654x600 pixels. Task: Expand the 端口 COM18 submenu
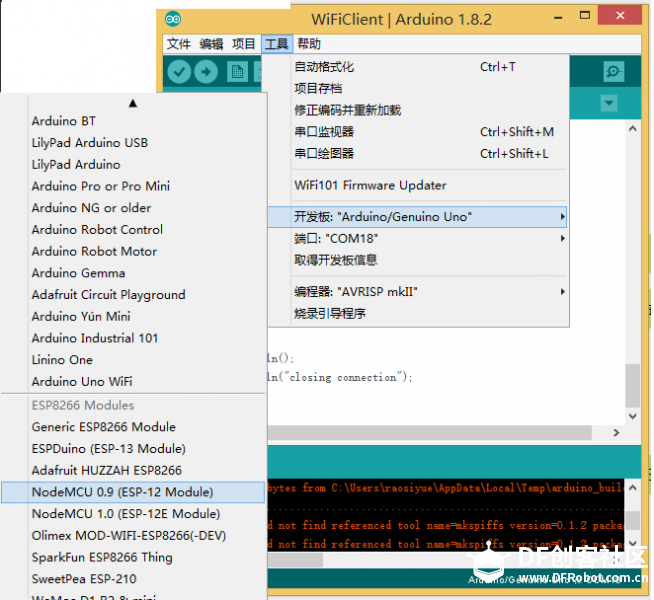tap(418, 238)
